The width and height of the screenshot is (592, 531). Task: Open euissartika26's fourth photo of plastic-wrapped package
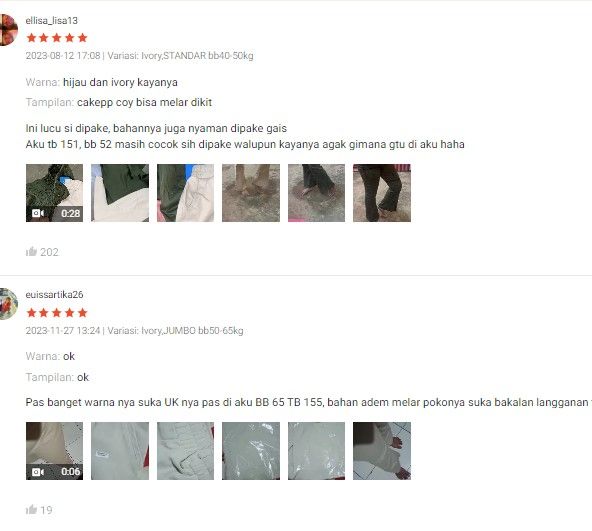[251, 451]
